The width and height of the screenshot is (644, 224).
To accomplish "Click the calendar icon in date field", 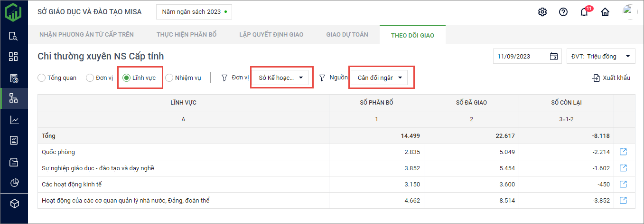I will [x=553, y=57].
